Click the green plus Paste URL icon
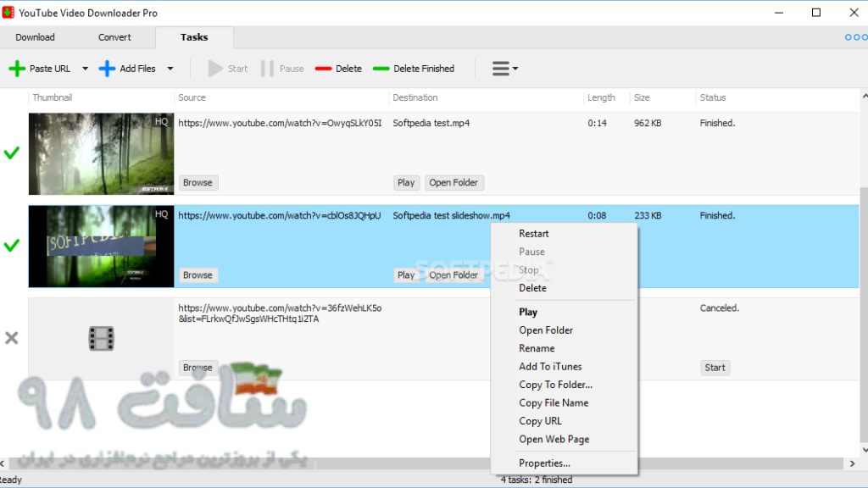The height and width of the screenshot is (488, 868). [17, 69]
